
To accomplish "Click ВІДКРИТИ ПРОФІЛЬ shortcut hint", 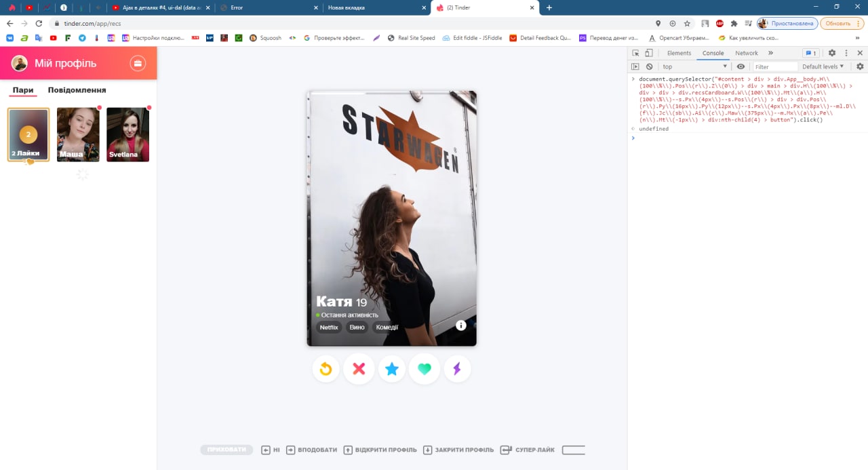I will tap(380, 450).
